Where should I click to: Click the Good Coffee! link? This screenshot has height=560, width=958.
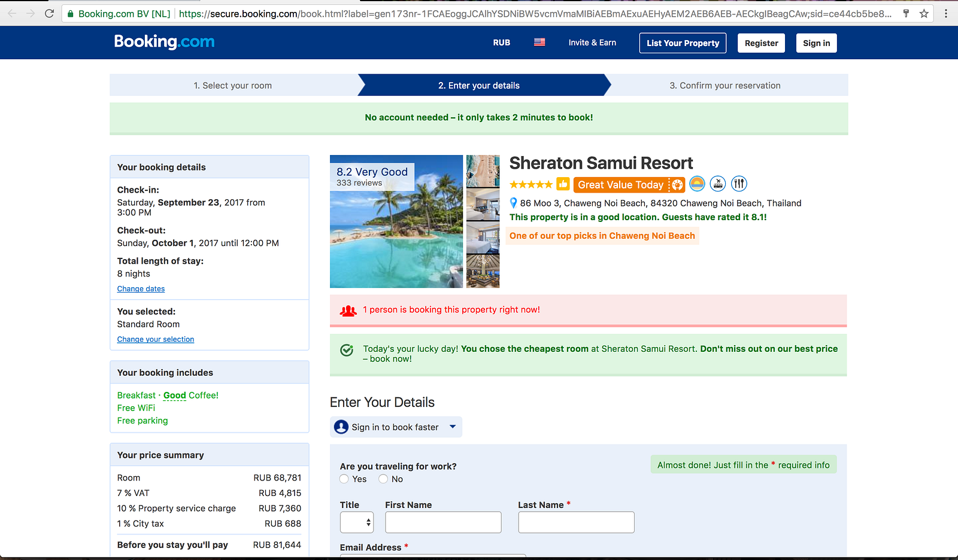pyautogui.click(x=191, y=395)
